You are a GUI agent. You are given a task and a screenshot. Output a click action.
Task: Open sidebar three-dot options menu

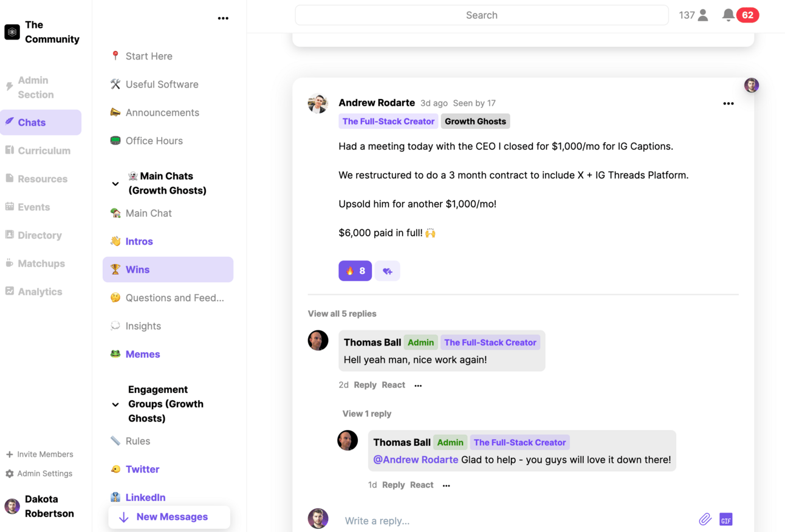point(223,18)
